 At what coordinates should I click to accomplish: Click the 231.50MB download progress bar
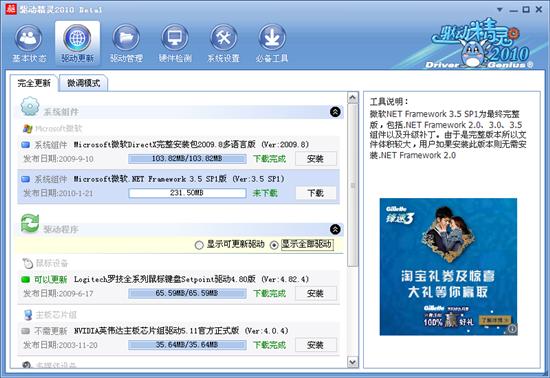(x=187, y=193)
